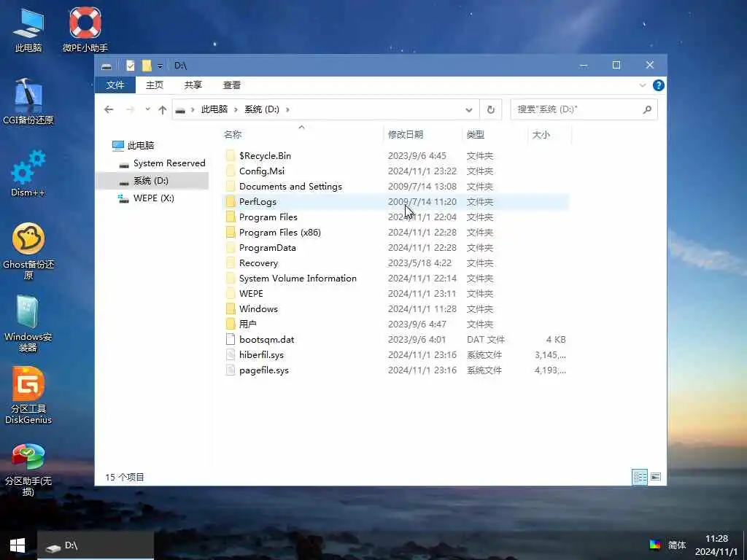Select the Documents and Settings folder

click(290, 186)
